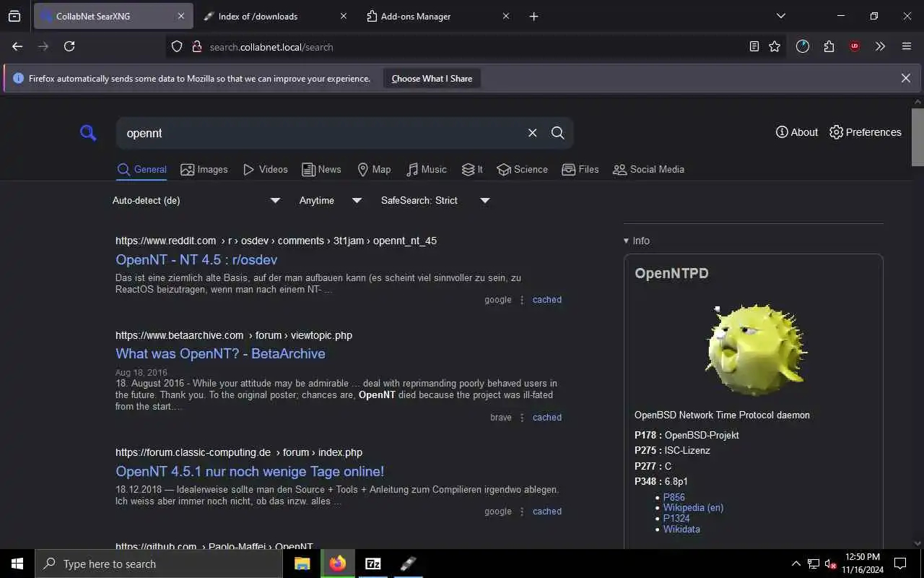Open Firefox application hamburger menu

click(907, 46)
